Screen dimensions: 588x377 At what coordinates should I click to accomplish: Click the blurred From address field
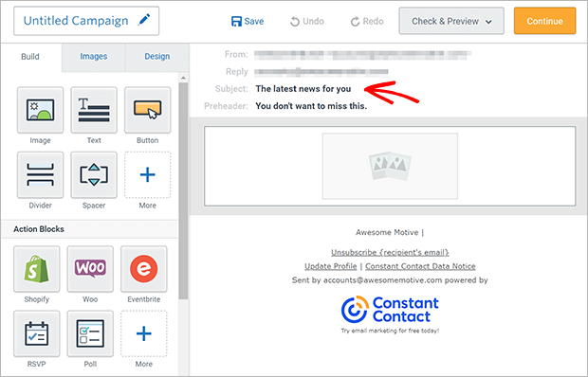point(362,55)
